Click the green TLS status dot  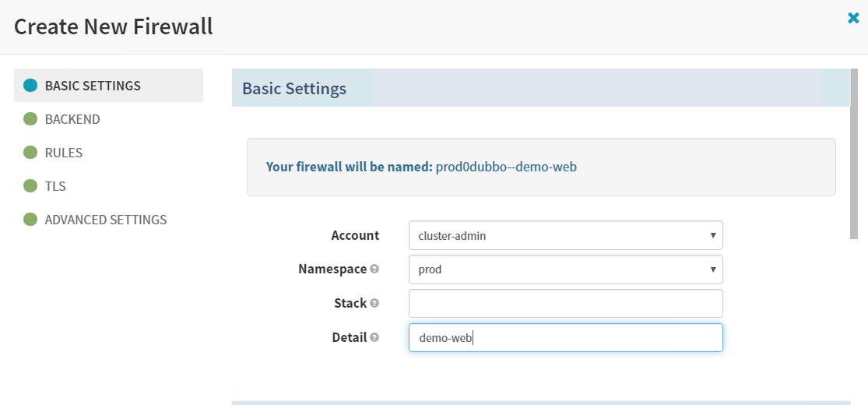pyautogui.click(x=30, y=186)
